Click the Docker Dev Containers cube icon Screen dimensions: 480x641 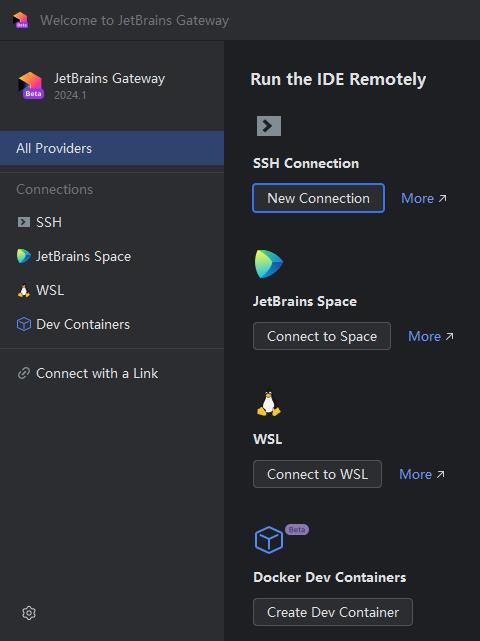click(269, 540)
